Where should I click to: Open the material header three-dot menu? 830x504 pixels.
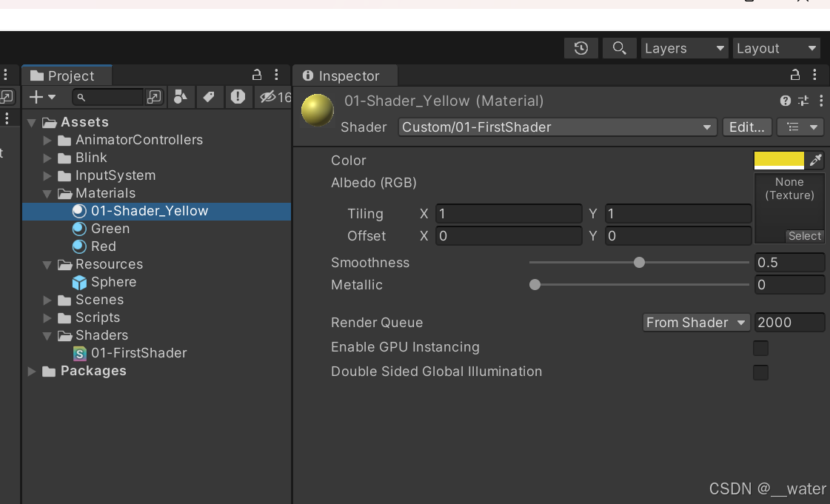[x=821, y=101]
